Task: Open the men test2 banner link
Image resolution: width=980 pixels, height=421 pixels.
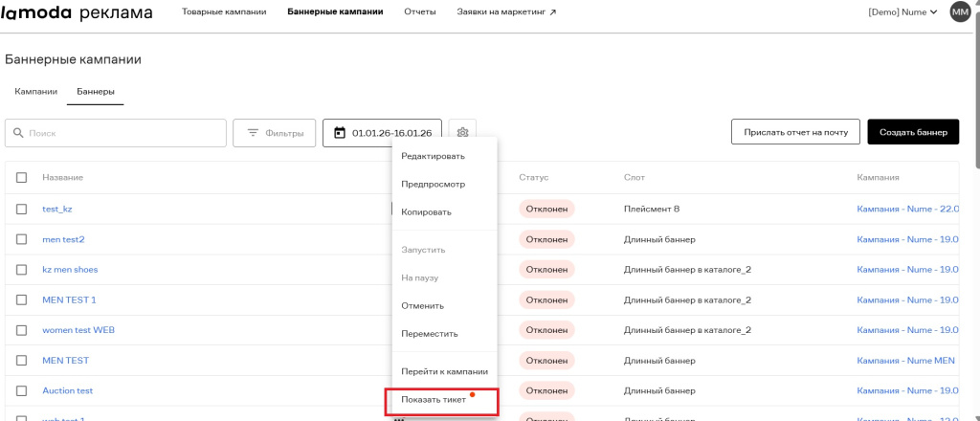Action: pyautogui.click(x=63, y=239)
